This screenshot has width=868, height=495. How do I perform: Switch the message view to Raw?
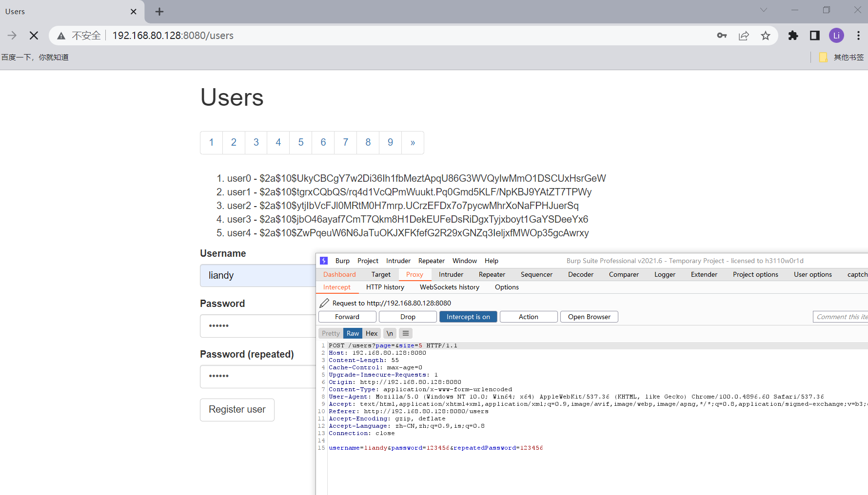click(353, 333)
